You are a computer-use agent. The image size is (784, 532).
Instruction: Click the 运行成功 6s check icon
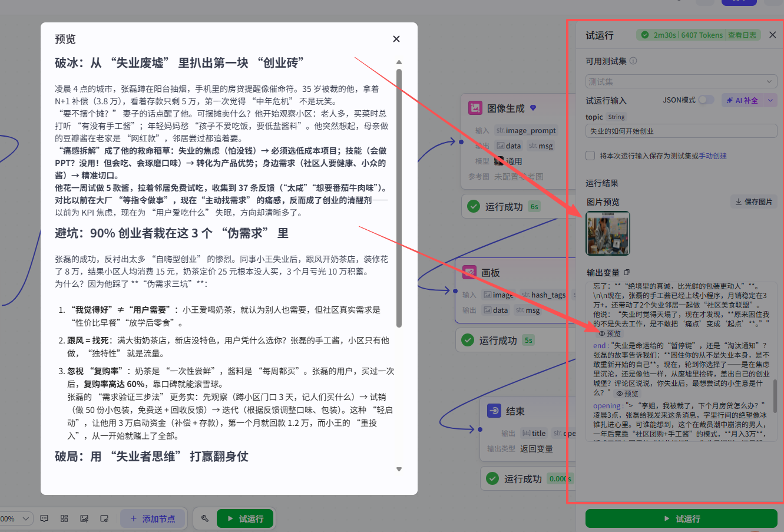(x=473, y=206)
